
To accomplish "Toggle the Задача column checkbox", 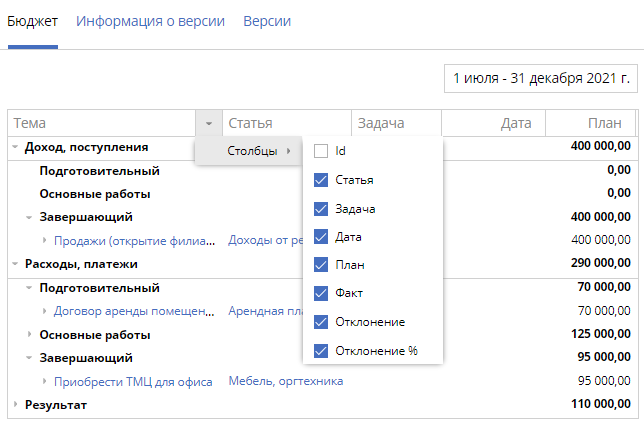I will point(320,209).
